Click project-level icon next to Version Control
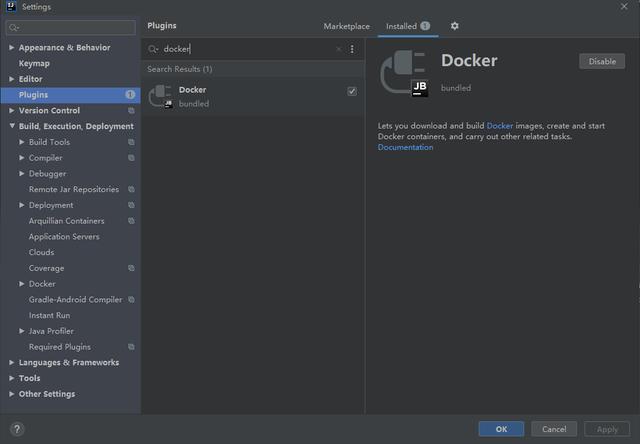The width and height of the screenshot is (640, 444). click(131, 111)
